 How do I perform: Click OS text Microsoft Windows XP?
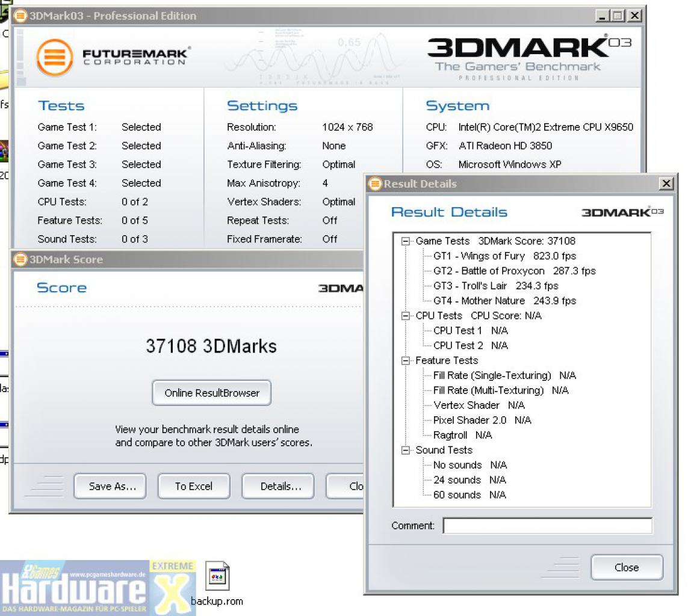pos(510,164)
